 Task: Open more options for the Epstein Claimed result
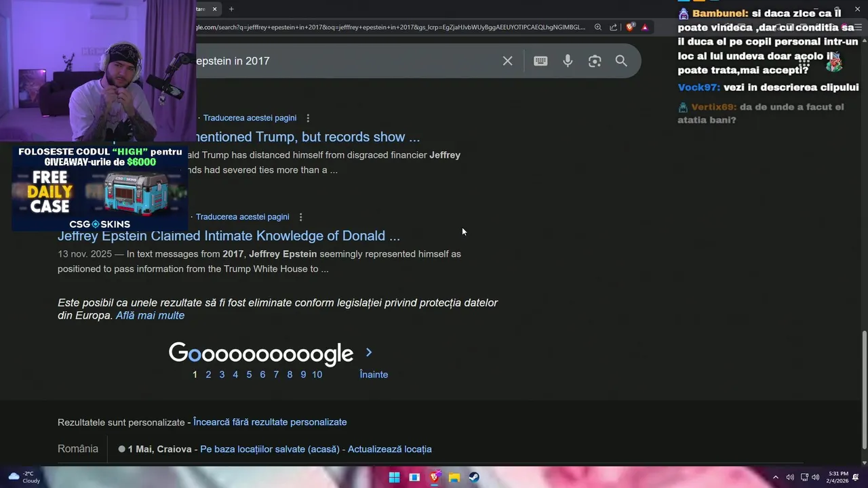pos(300,217)
